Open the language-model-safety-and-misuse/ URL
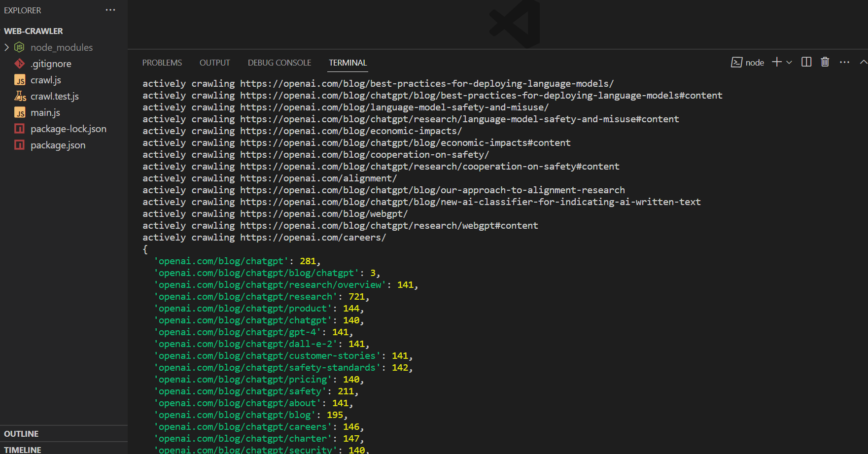The image size is (868, 454). point(394,107)
